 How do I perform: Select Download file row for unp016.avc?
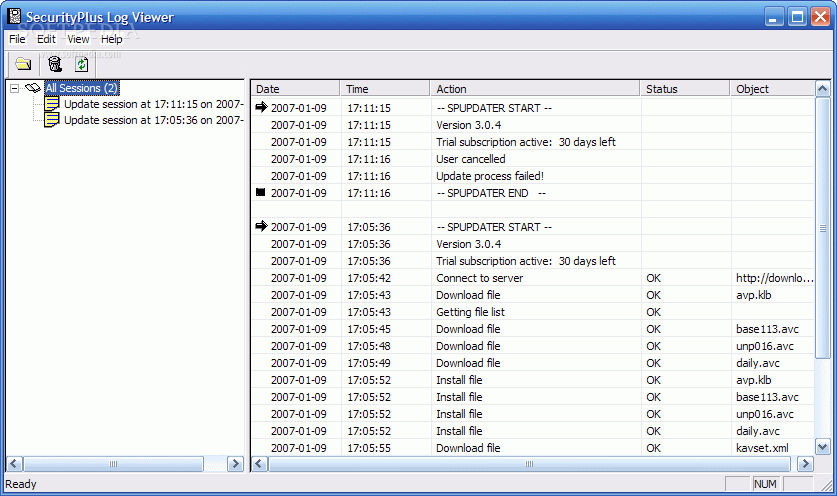[x=533, y=347]
